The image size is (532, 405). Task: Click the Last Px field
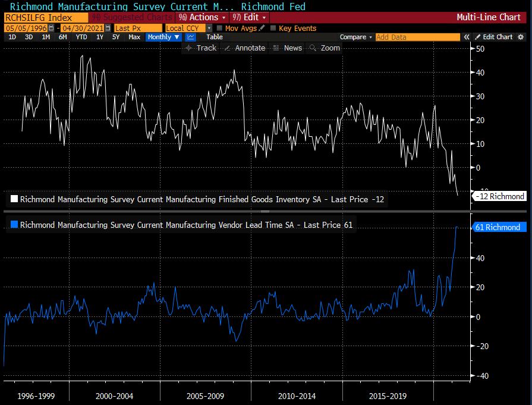[138, 28]
